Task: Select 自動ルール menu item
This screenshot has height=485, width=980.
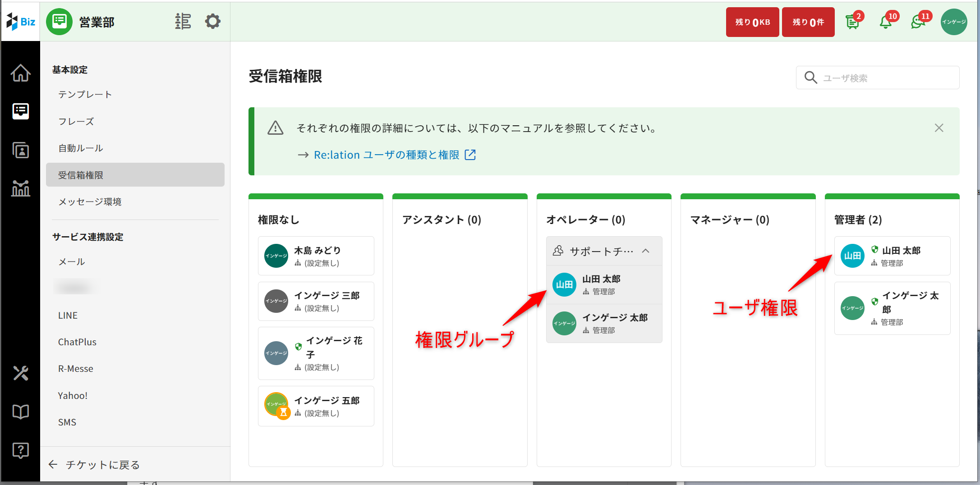Action: [x=81, y=148]
